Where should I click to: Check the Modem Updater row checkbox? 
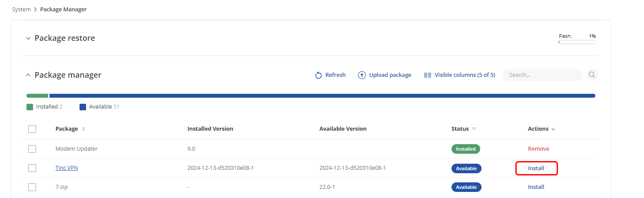(x=32, y=149)
